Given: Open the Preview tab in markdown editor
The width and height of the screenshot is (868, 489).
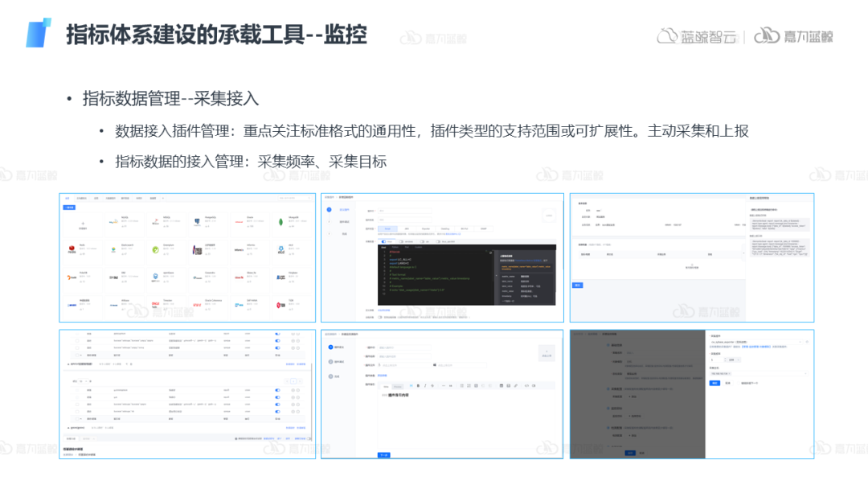Looking at the screenshot, I should click(x=398, y=387).
